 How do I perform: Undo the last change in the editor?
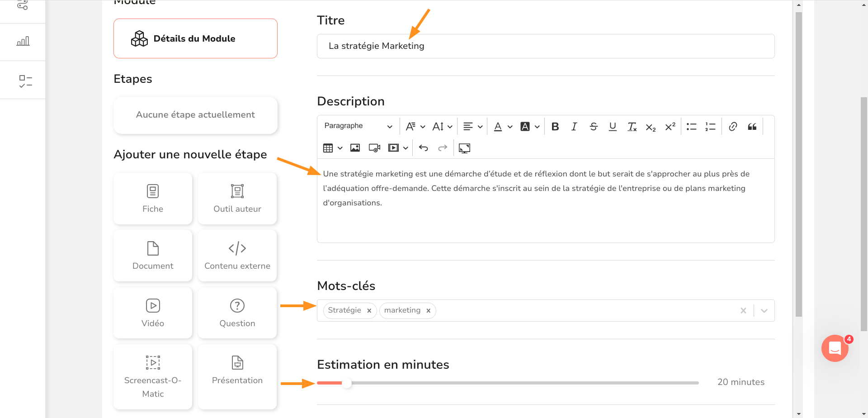(x=423, y=147)
